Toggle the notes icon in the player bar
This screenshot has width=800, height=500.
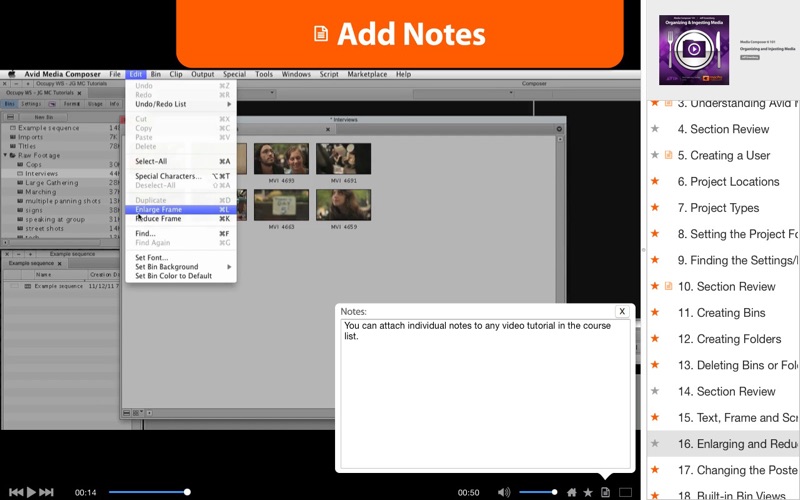click(x=605, y=492)
